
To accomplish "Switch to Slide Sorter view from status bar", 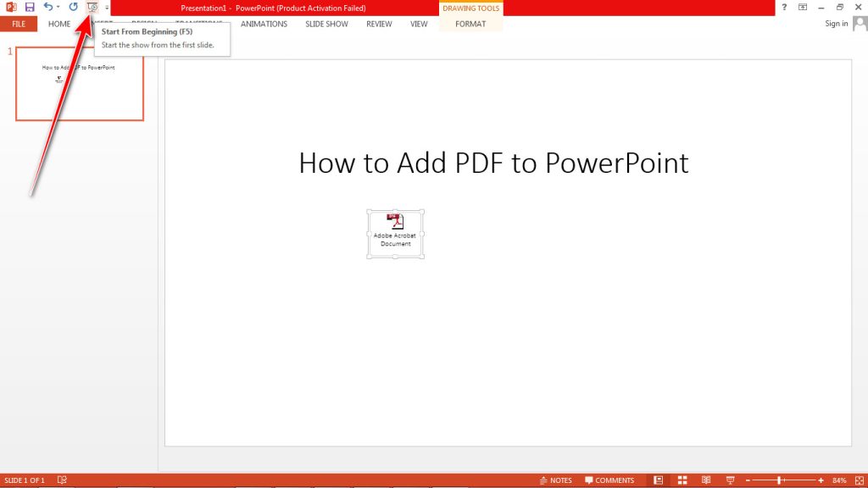I will [682, 480].
